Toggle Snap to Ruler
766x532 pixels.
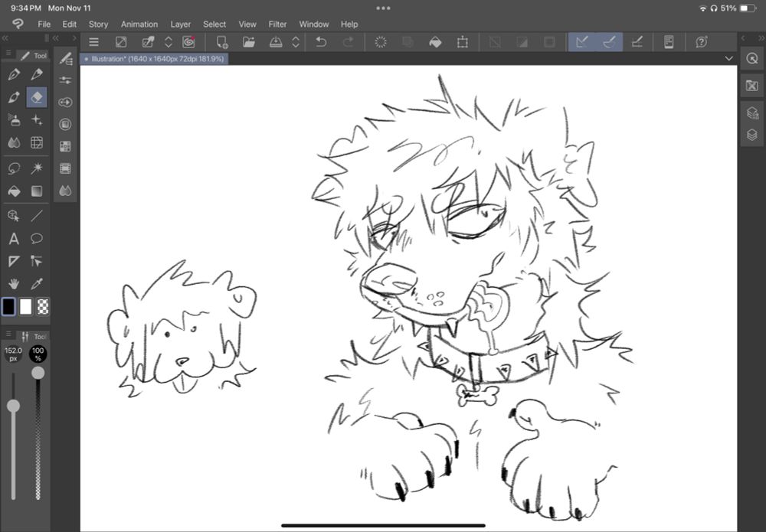(x=581, y=42)
